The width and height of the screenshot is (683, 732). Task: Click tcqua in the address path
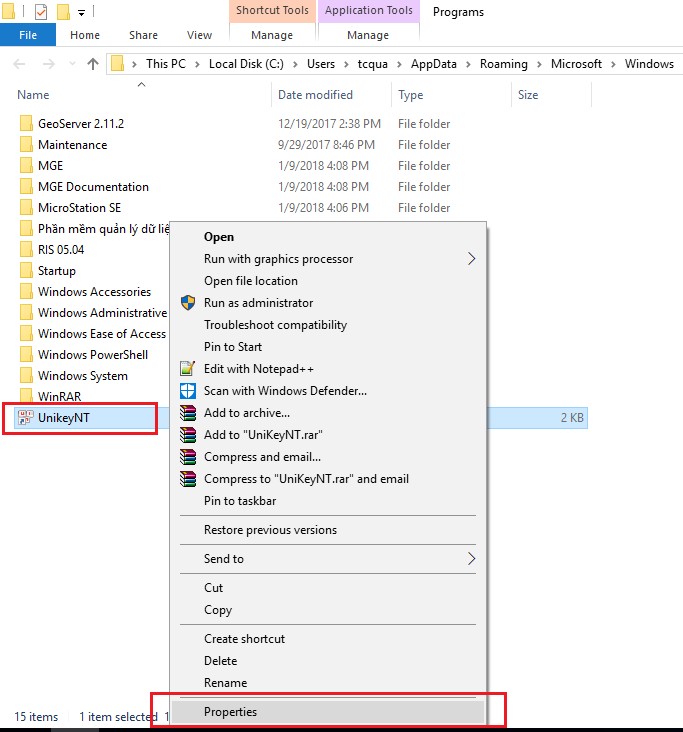[x=373, y=64]
